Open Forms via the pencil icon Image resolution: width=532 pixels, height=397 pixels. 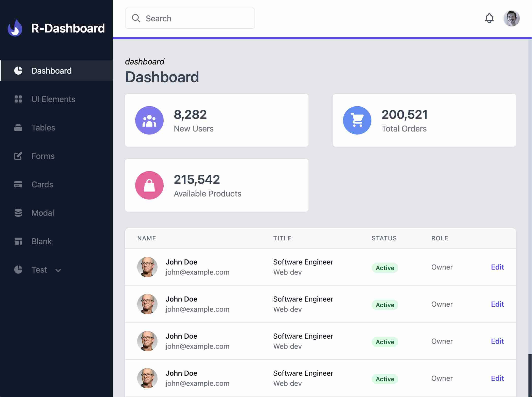(18, 156)
